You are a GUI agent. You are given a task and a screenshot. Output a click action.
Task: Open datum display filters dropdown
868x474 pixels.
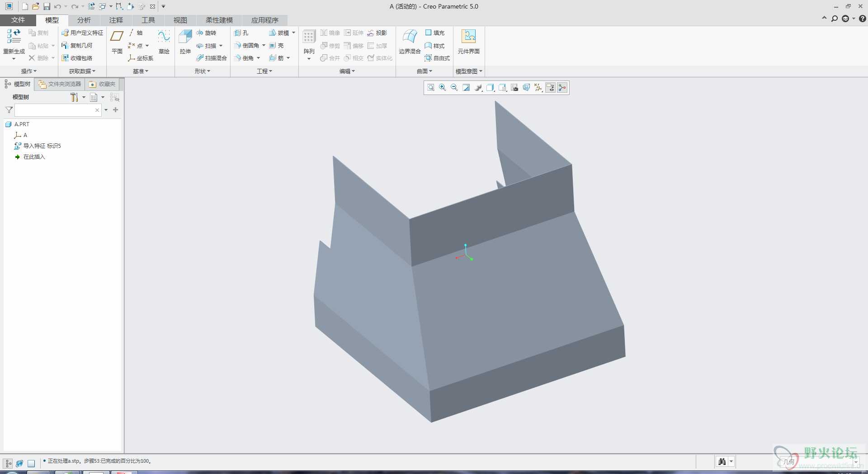tap(538, 88)
